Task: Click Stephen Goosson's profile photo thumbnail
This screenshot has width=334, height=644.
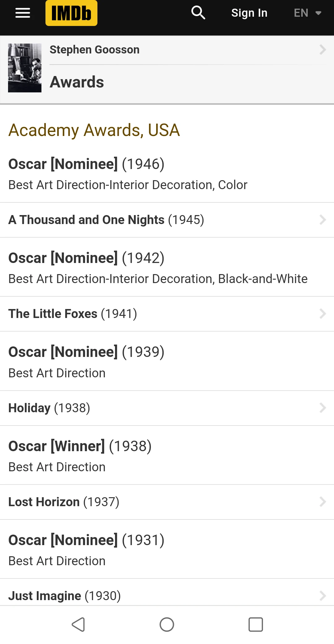Action: tap(25, 68)
